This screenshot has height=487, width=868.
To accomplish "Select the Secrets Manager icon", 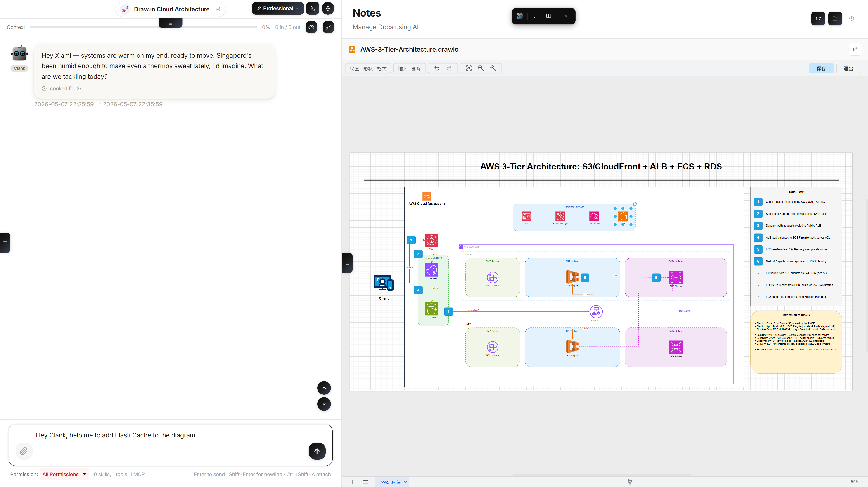I will tap(560, 216).
